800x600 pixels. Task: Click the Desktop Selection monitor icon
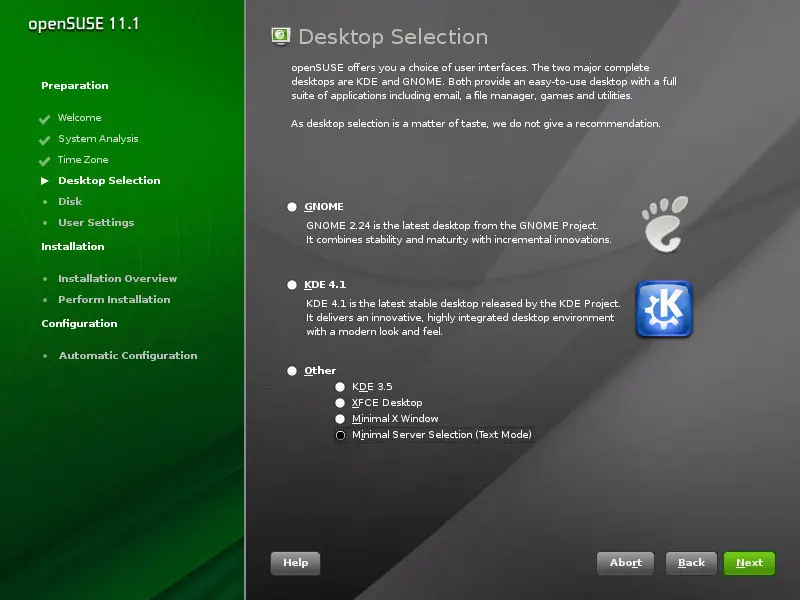[x=281, y=36]
